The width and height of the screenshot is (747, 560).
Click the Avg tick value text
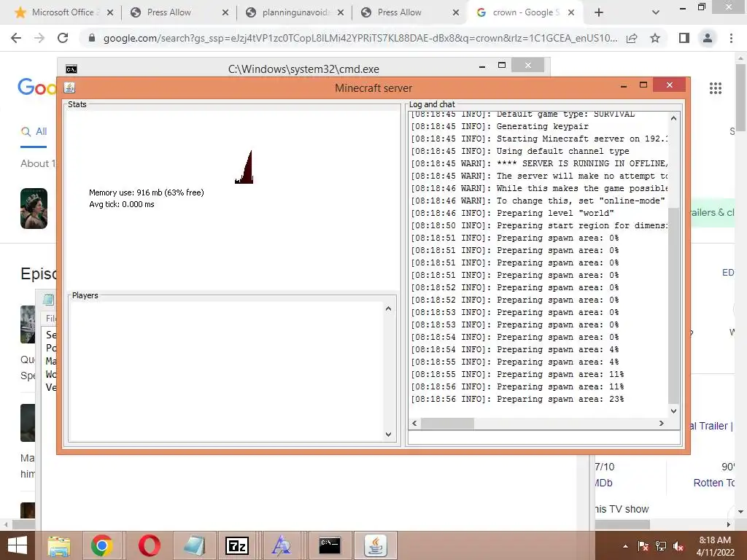point(122,204)
